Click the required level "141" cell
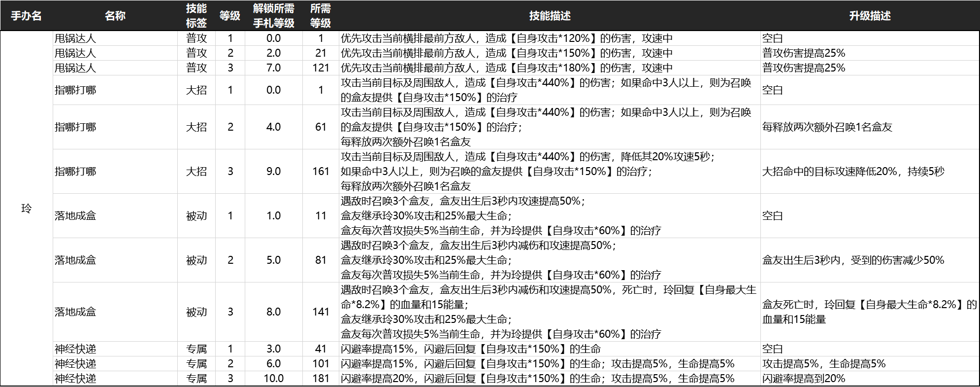The width and height of the screenshot is (980, 387). 321,312
